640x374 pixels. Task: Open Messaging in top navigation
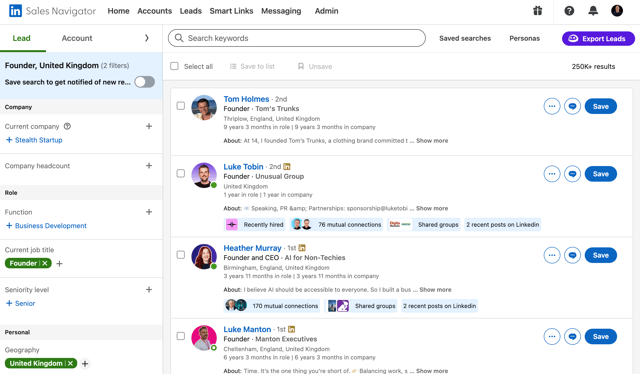[281, 11]
